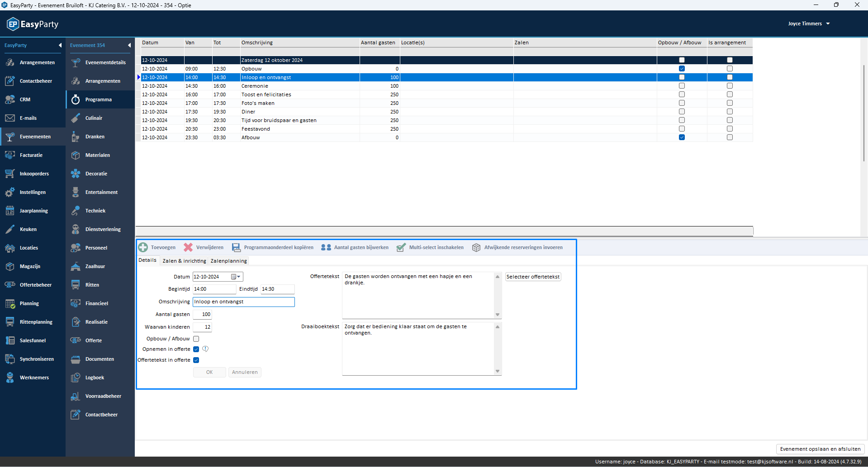Screen dimensions: 868x467
Task: Collapse the Evenement 354 panel arrow
Action: point(129,45)
